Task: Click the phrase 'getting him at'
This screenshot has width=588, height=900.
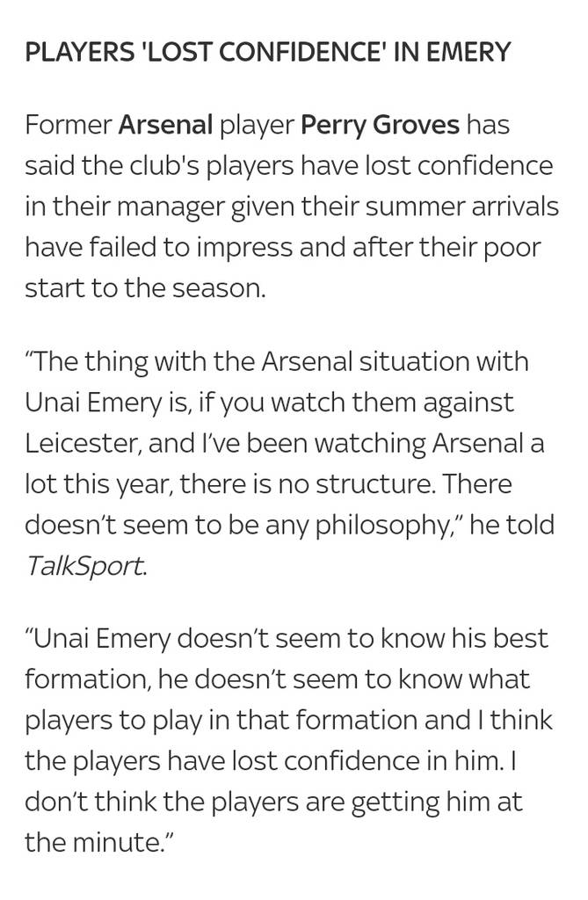Action: 437,803
